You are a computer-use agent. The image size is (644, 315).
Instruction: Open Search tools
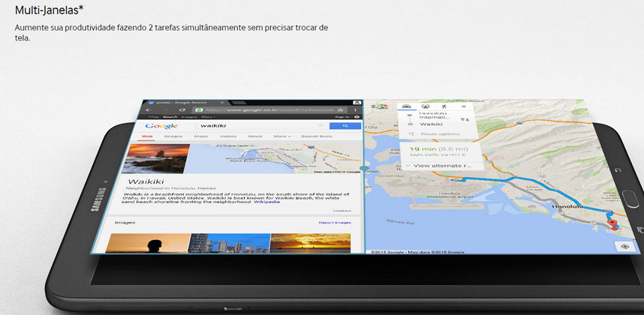pyautogui.click(x=316, y=136)
